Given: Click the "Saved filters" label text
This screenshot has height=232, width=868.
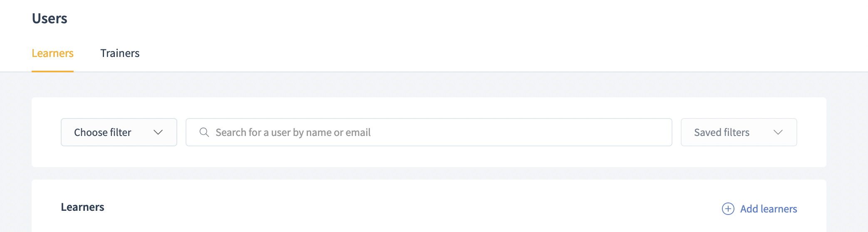Looking at the screenshot, I should coord(722,132).
